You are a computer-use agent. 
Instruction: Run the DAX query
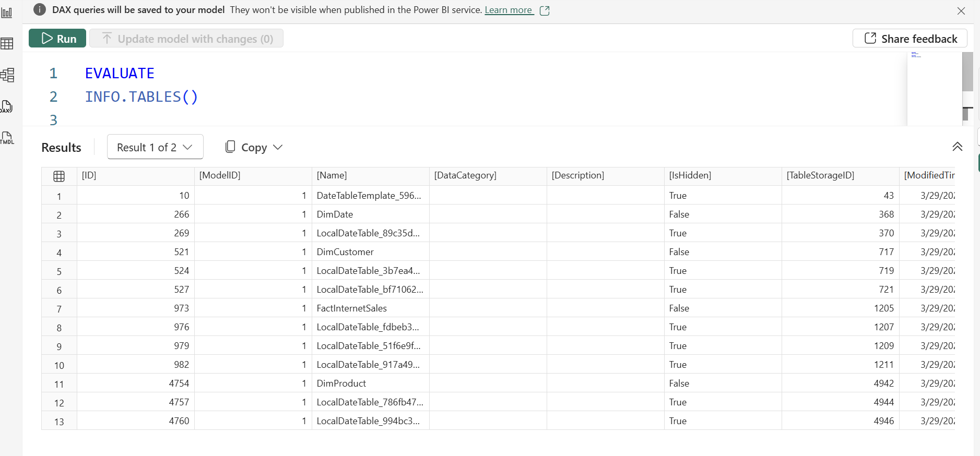57,39
